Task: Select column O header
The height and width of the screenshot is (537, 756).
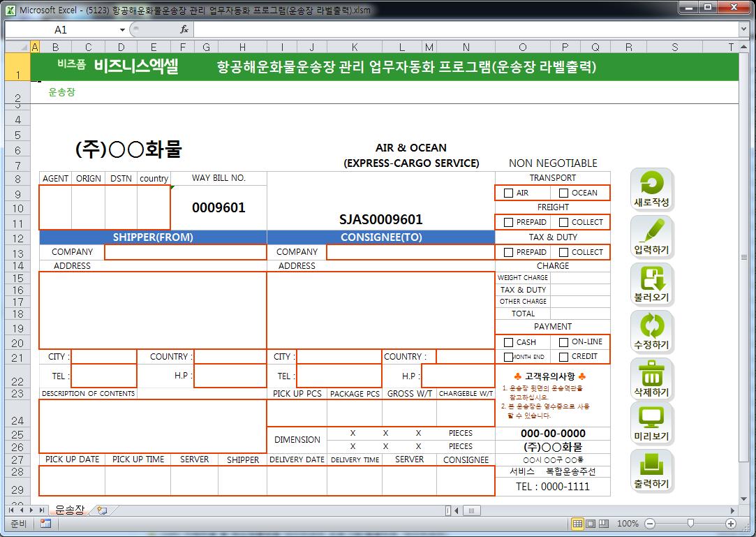Action: (523, 47)
